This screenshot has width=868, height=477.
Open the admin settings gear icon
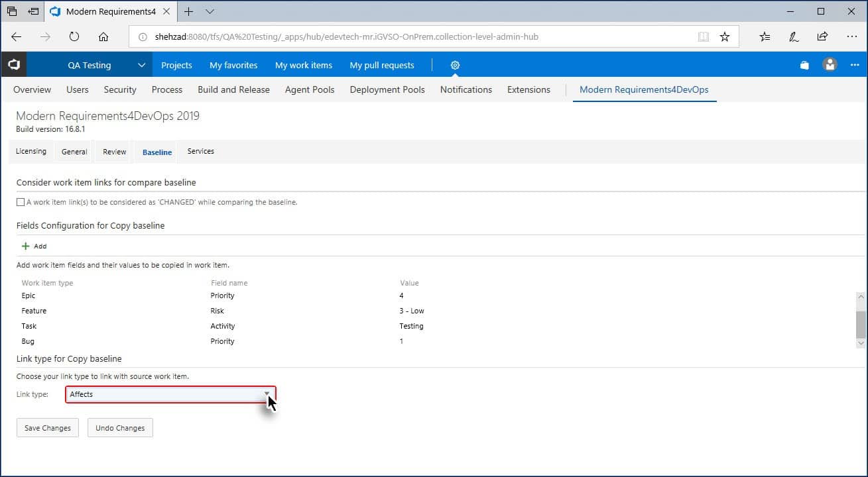click(455, 65)
